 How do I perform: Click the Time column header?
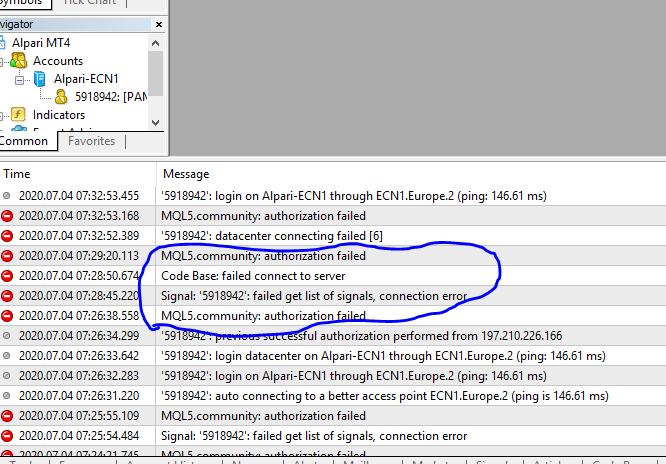point(78,174)
